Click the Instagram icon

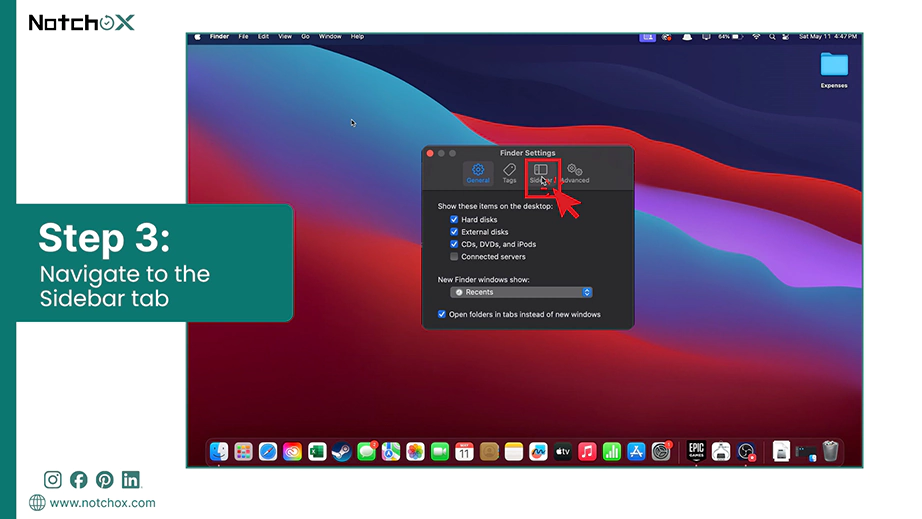click(x=52, y=480)
